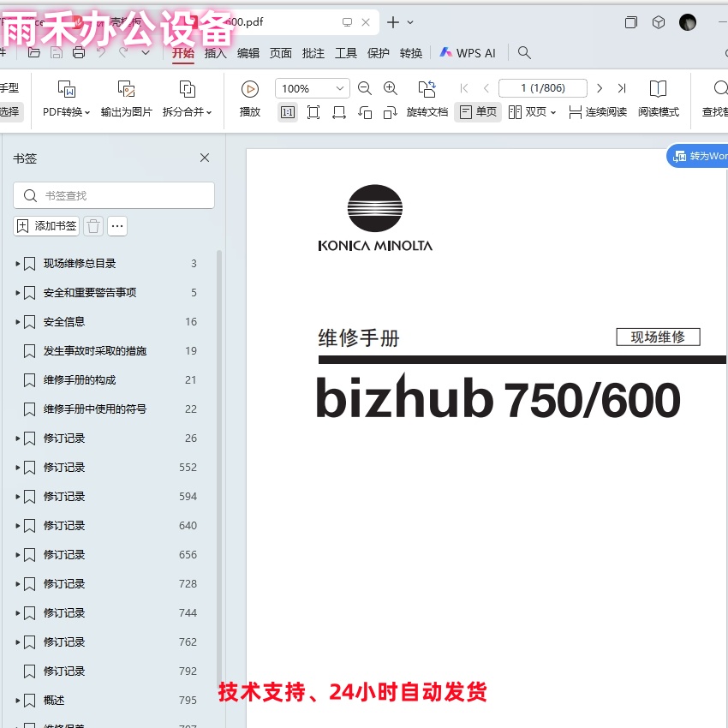Open the bookmark more options (…) button
728x728 pixels.
pyautogui.click(x=117, y=226)
